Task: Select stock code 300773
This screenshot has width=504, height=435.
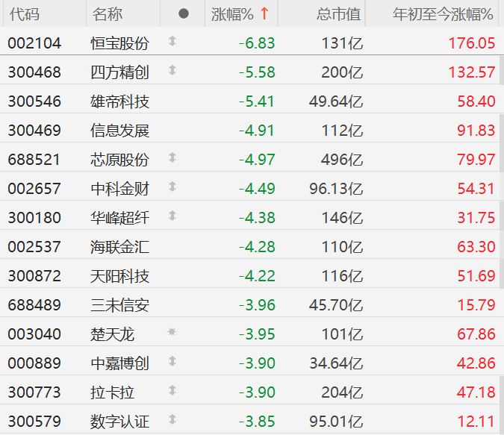Action: tap(34, 392)
